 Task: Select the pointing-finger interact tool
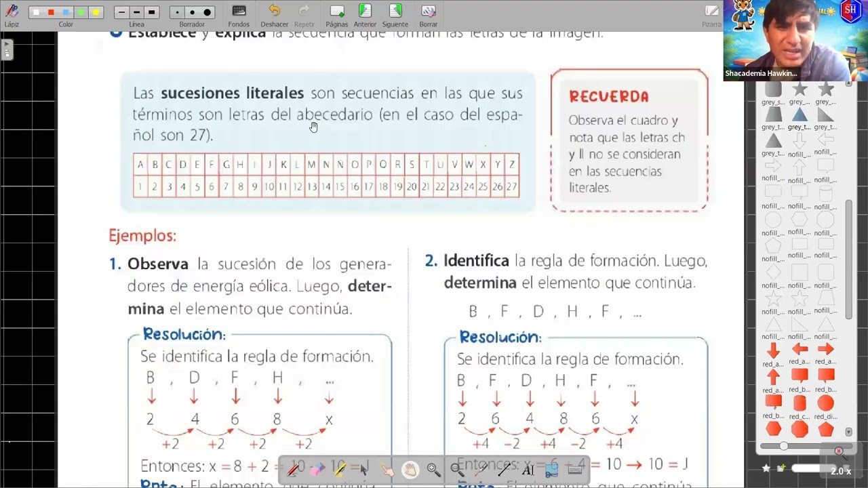pos(387,469)
